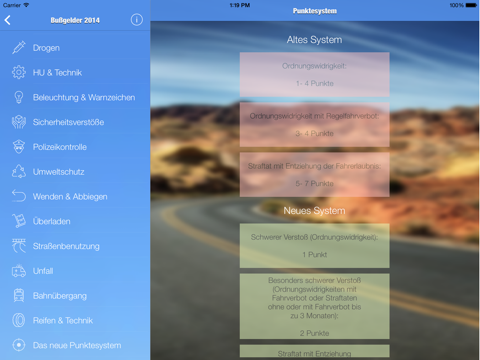
Task: Choose the Polizeikontrolle officer icon
Action: click(x=19, y=147)
